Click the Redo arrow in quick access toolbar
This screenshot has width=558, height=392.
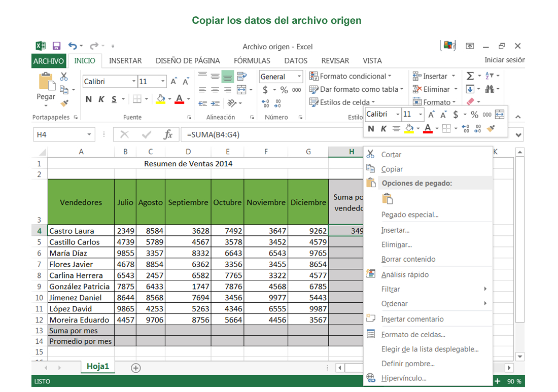coord(94,46)
